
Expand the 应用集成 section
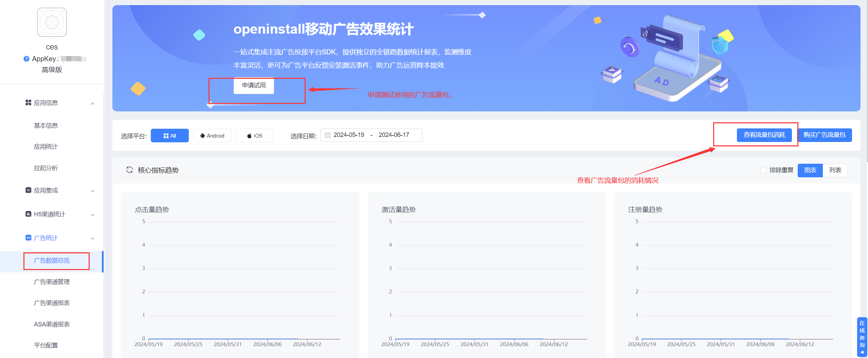(x=92, y=191)
